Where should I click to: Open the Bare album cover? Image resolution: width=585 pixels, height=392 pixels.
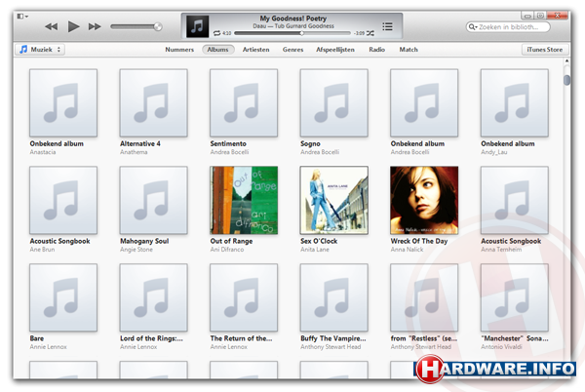[x=63, y=297]
